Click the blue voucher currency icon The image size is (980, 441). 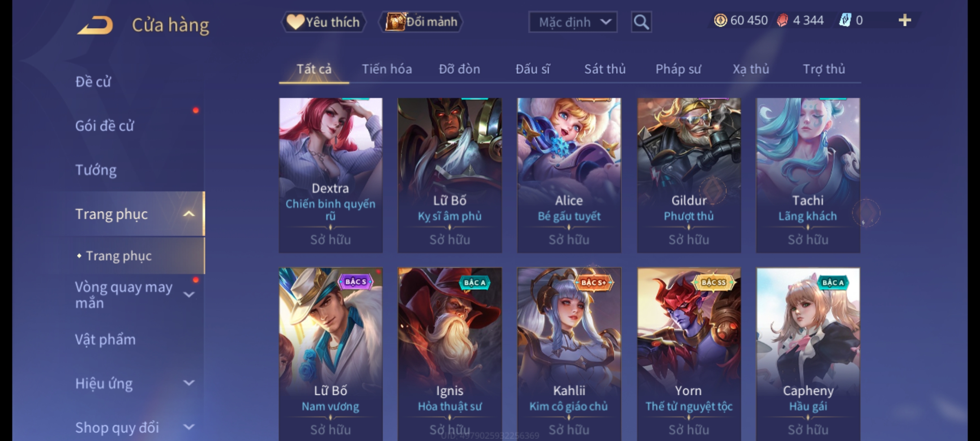tap(844, 20)
